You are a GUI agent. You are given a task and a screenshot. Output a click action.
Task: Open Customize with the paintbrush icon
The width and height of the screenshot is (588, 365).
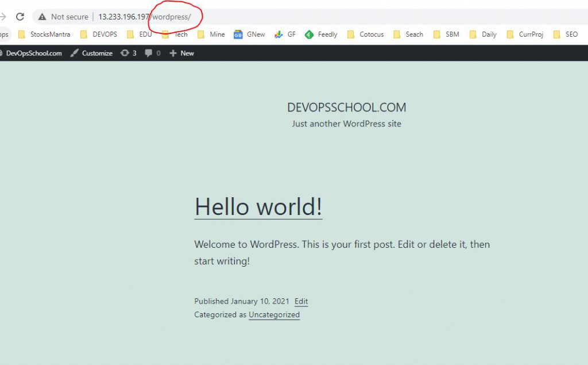pyautogui.click(x=75, y=53)
